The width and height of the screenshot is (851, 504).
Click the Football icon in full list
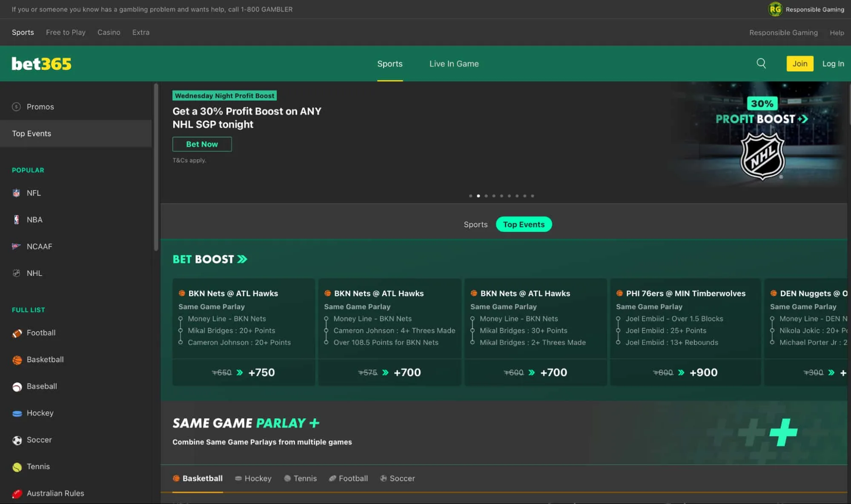pyautogui.click(x=17, y=333)
